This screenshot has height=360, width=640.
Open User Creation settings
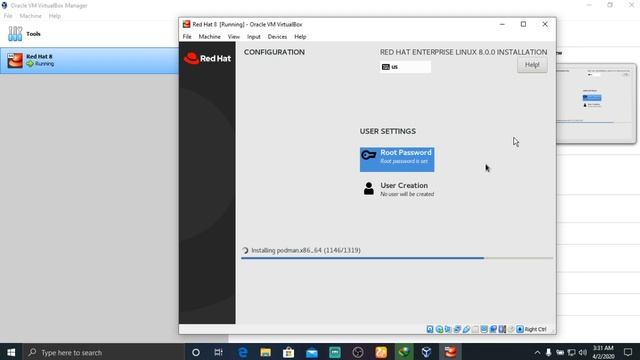pos(398,189)
